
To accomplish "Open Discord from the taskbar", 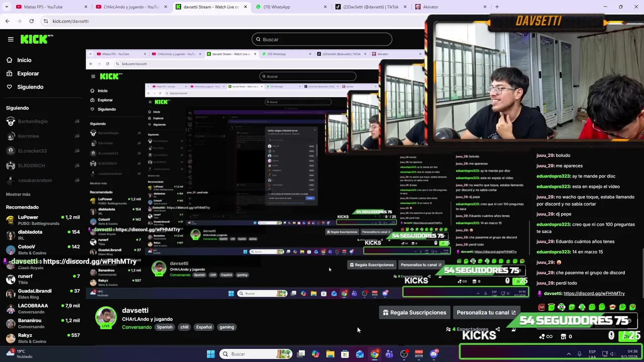I will click(434, 354).
